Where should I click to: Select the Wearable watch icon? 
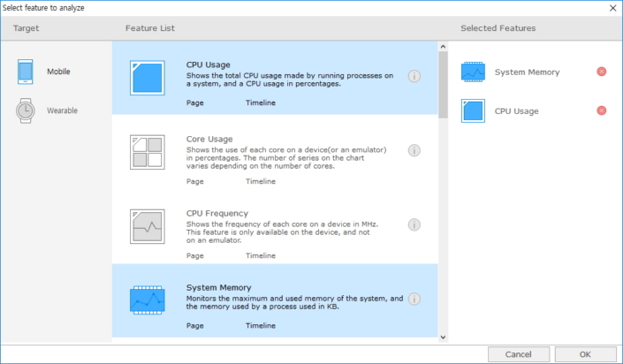(27, 110)
